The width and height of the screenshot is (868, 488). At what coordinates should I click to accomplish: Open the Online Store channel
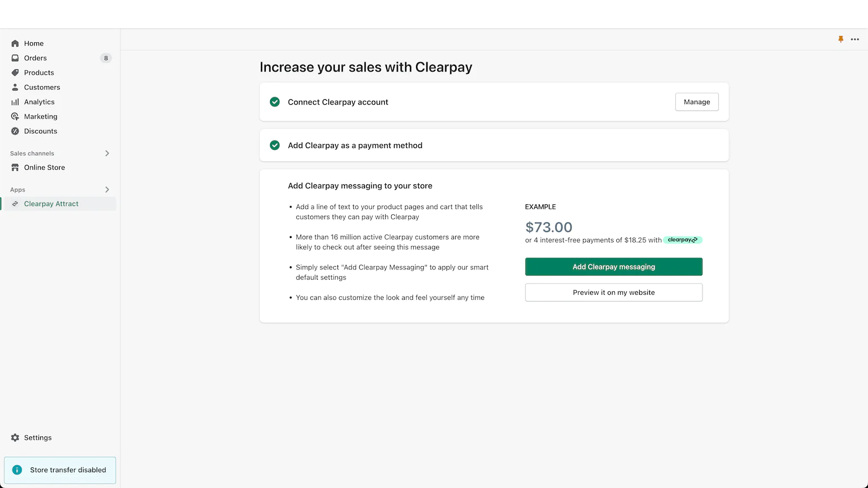tap(44, 168)
